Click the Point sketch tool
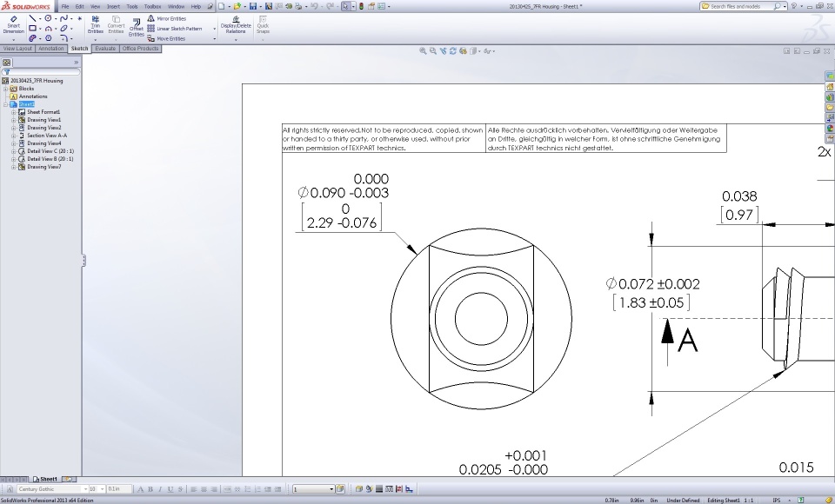Image resolution: width=835 pixels, height=504 pixels. click(x=80, y=18)
